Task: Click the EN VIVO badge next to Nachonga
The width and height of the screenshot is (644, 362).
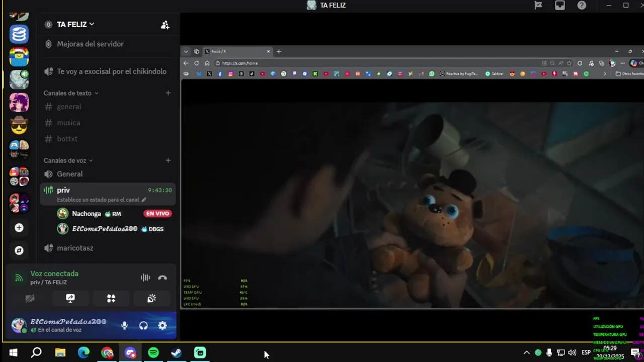Action: (158, 214)
